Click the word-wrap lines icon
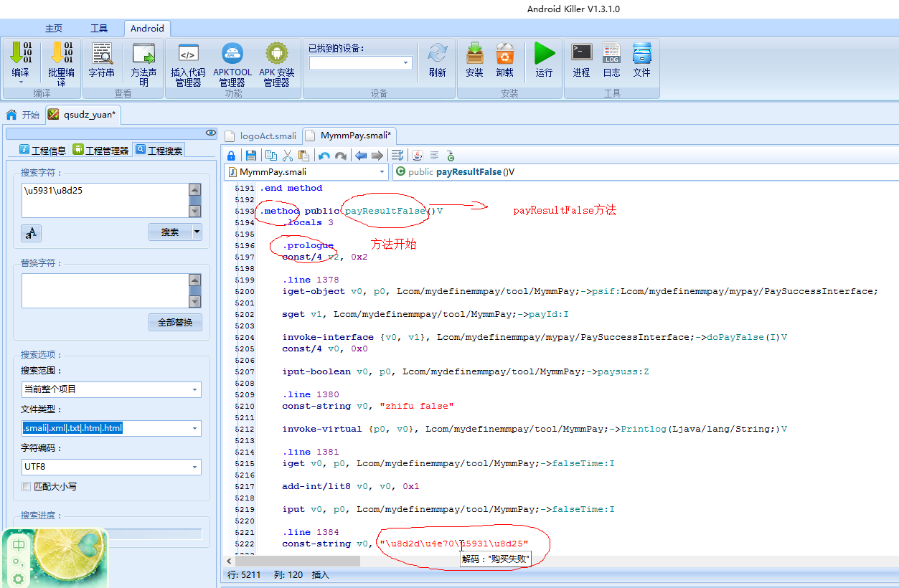The height and width of the screenshot is (588, 899). (397, 156)
